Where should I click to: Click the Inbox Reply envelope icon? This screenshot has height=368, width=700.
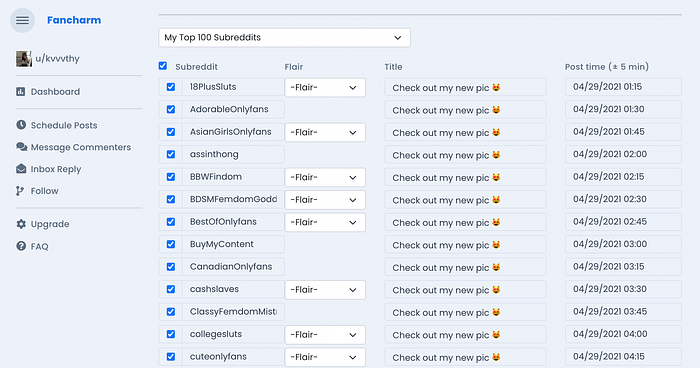[21, 168]
